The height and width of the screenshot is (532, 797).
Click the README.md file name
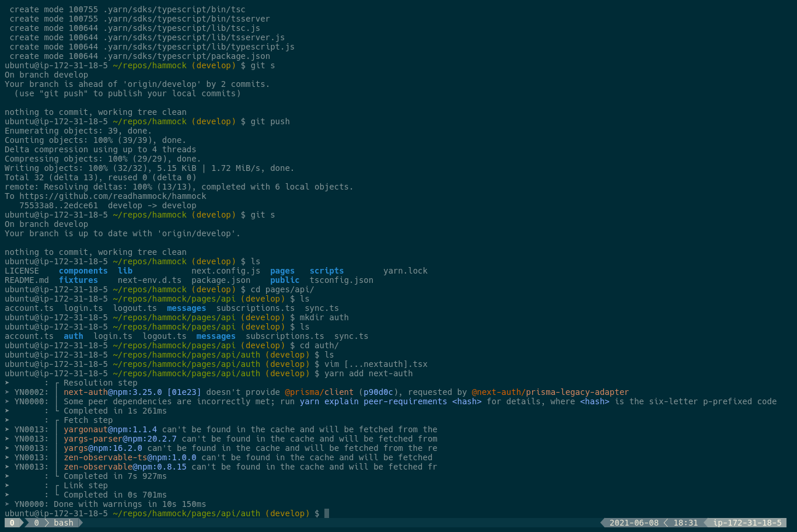27,280
